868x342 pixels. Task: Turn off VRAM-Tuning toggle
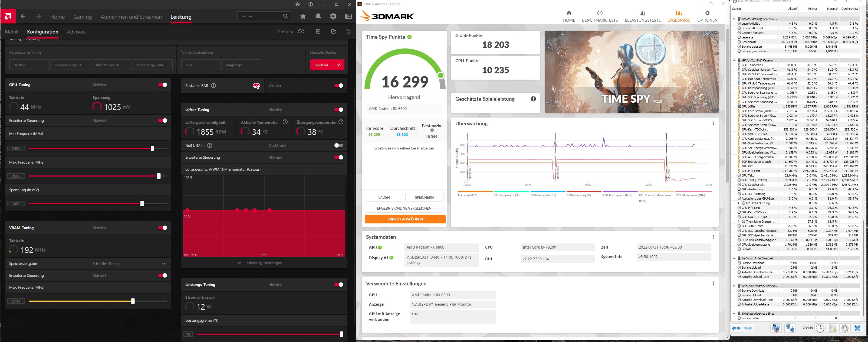[163, 228]
